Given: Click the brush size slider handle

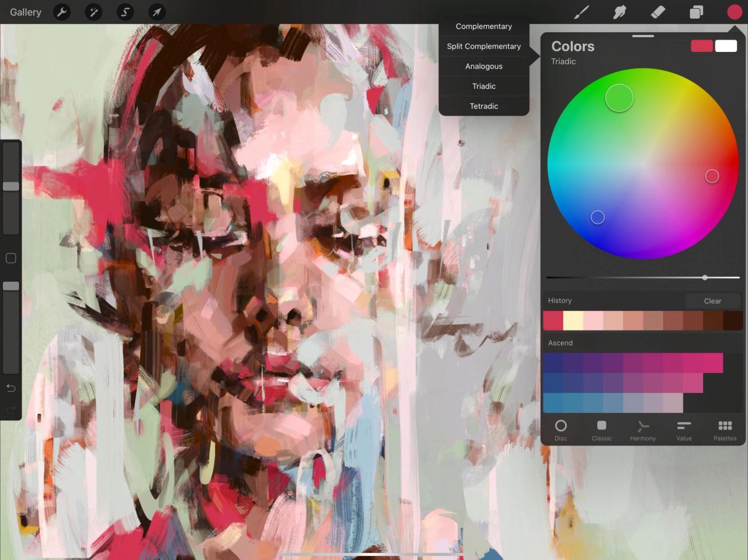Looking at the screenshot, I should click(11, 186).
